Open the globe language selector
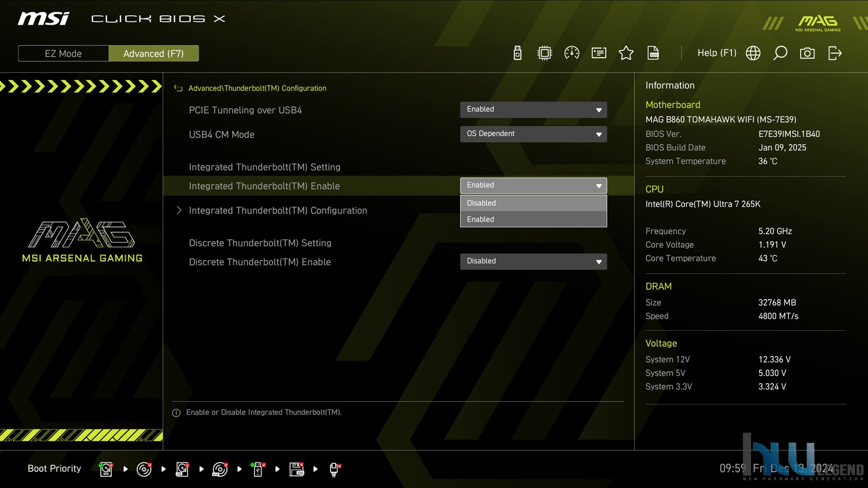Screen dimensions: 868x488 tap(753, 53)
